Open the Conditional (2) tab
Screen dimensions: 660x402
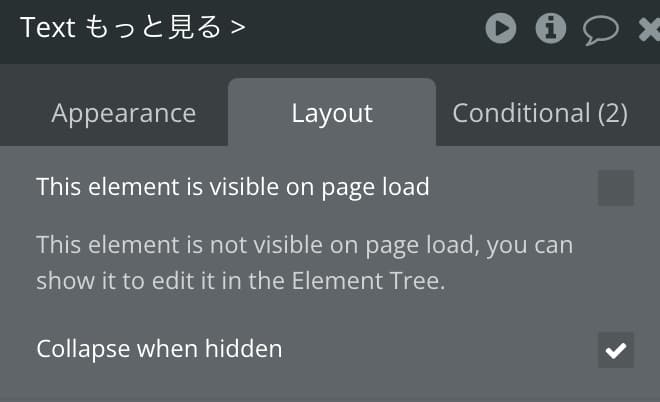540,113
